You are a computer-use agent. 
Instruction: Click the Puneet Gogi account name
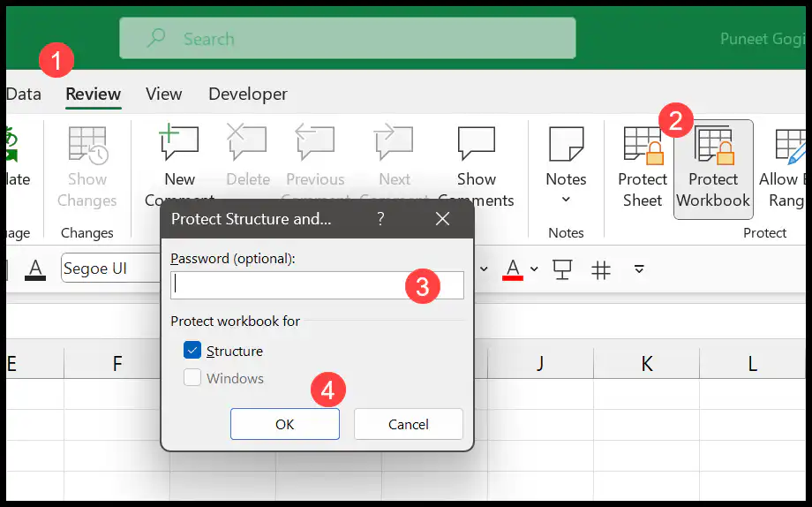tap(763, 39)
